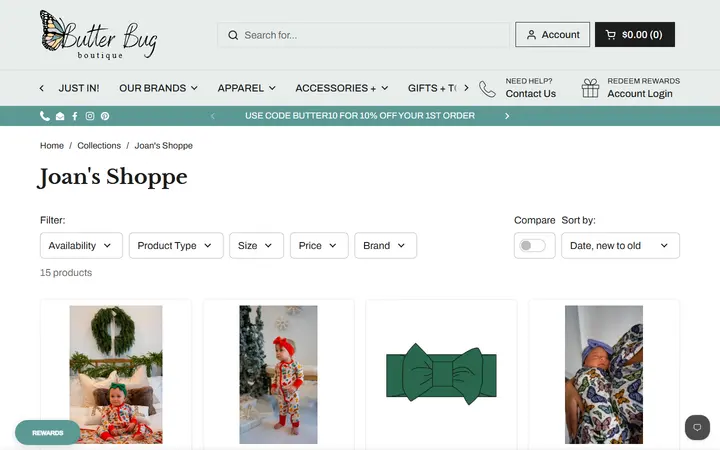Expand the Availability filter
The image size is (720, 450).
(x=81, y=246)
